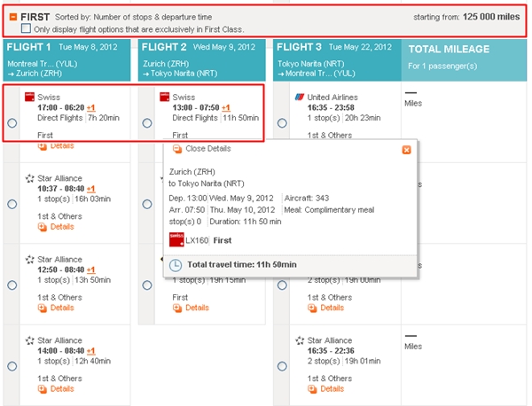Click FLIGHT 2 Zurich to Tokyo Narita header

[202, 60]
